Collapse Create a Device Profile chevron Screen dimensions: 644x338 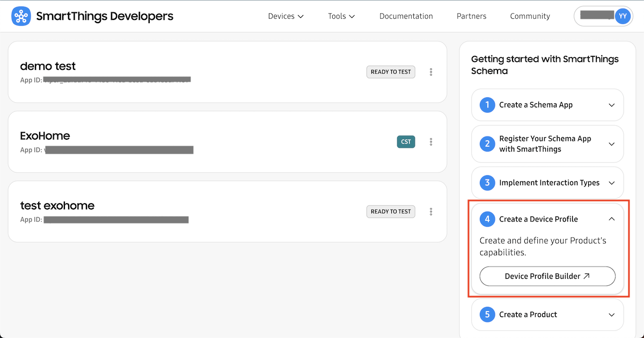[x=612, y=219]
